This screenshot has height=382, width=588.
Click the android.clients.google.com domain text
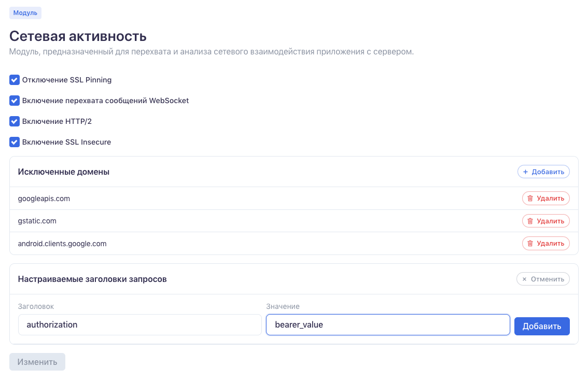(x=62, y=244)
